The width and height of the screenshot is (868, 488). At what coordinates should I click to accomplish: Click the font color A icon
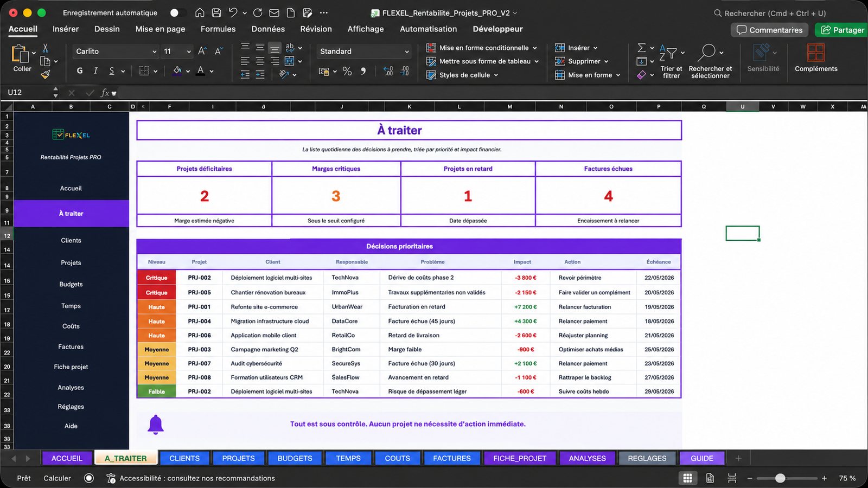[x=201, y=70]
